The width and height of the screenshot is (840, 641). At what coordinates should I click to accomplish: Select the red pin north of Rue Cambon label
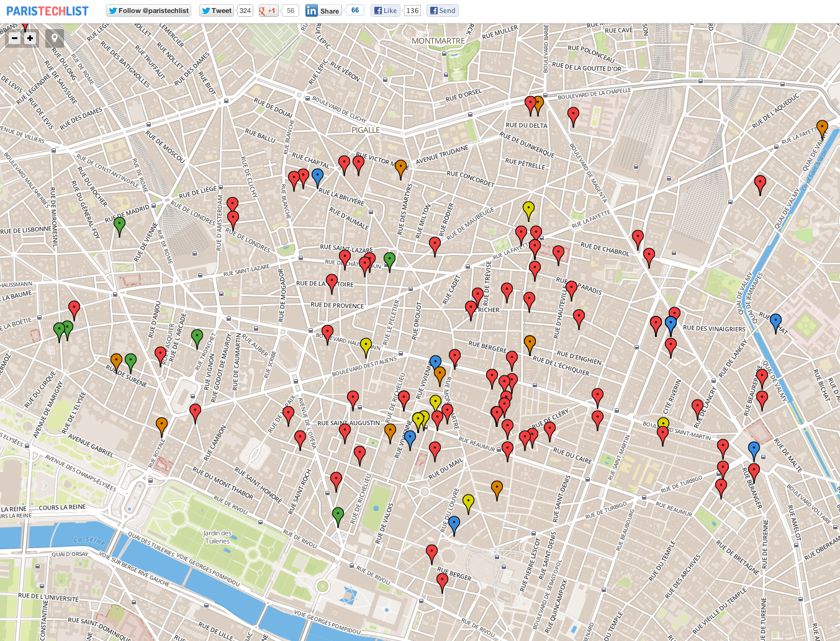[x=195, y=413]
